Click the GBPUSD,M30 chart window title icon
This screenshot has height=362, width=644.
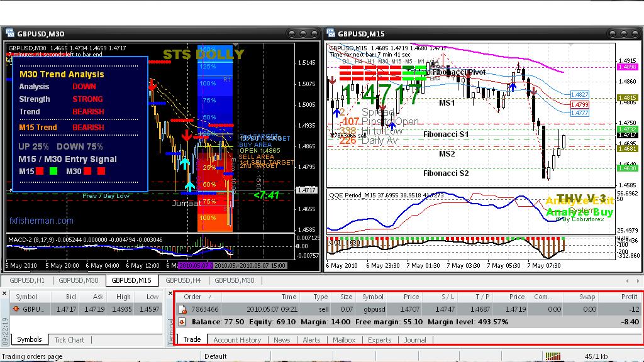tap(9, 33)
